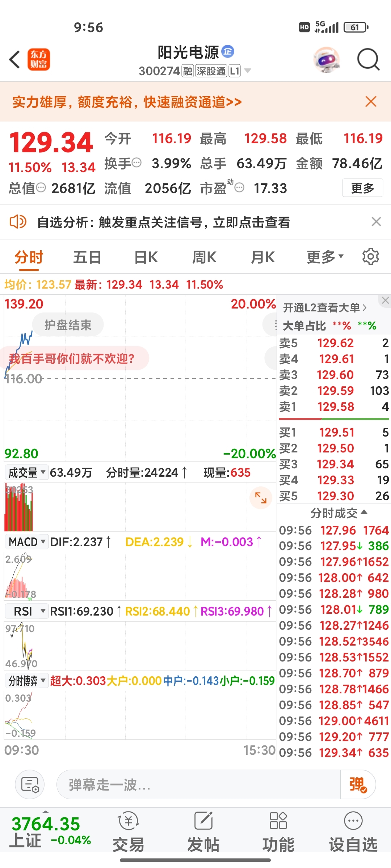Tap the 深股通 tag
The width and height of the screenshot is (391, 868).
pyautogui.click(x=211, y=71)
